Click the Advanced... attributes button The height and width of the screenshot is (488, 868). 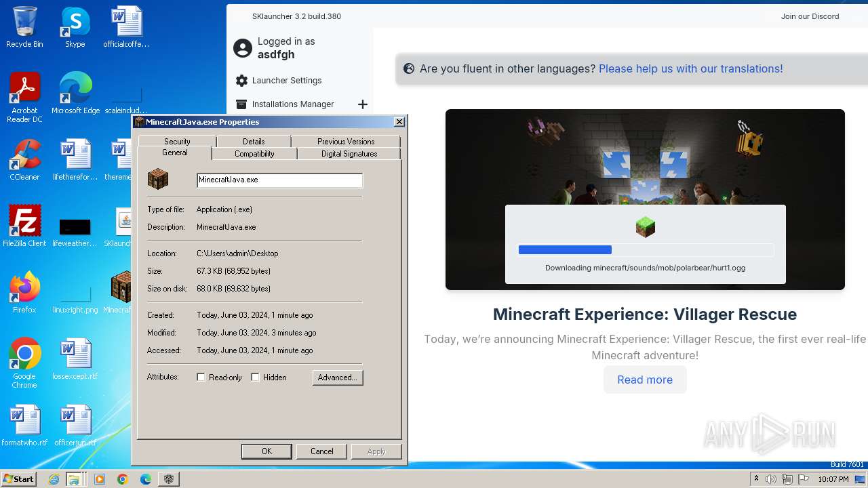click(338, 378)
